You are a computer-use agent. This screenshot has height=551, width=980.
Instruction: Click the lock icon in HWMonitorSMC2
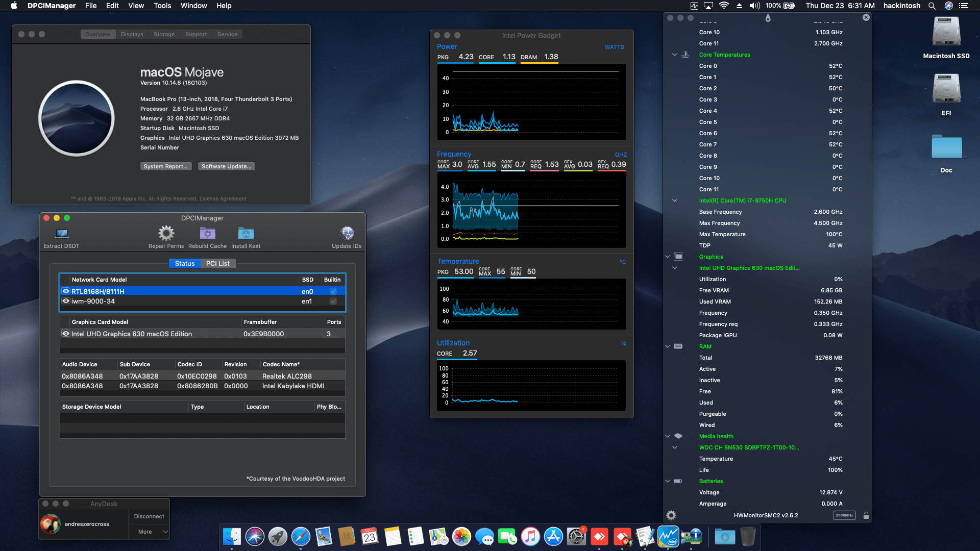click(866, 515)
